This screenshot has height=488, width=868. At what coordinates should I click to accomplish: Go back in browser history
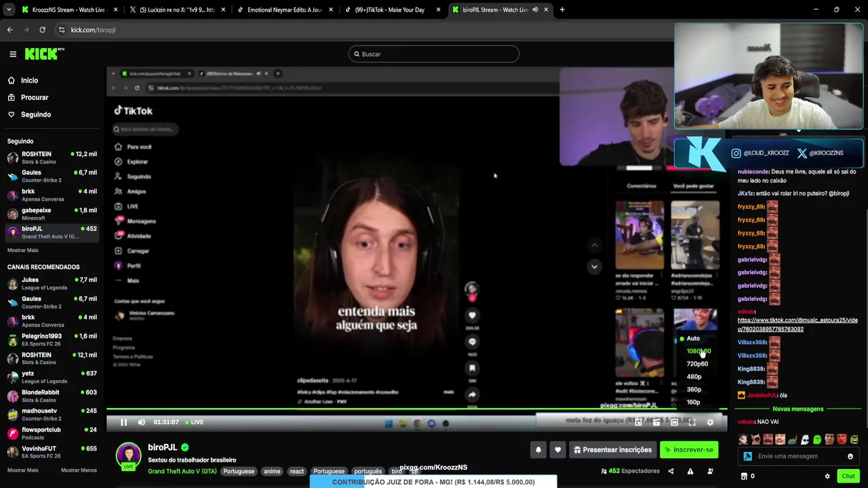click(9, 30)
